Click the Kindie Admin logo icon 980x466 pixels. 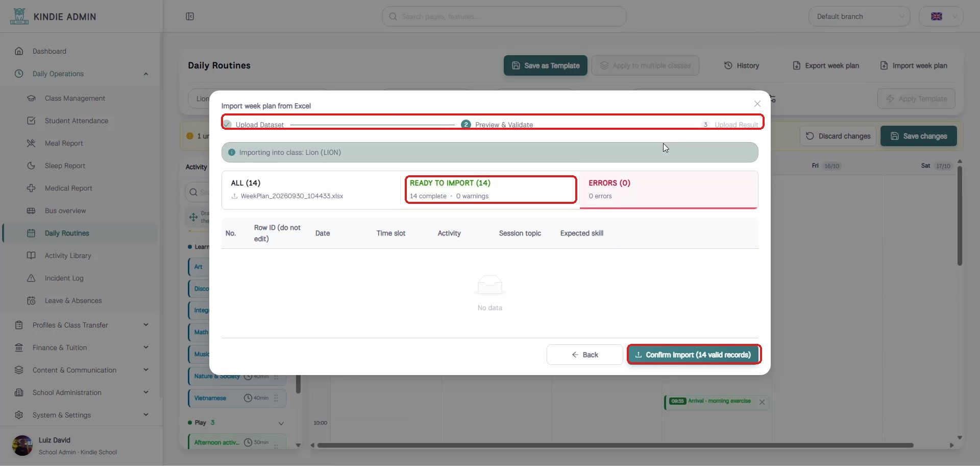coord(19,16)
